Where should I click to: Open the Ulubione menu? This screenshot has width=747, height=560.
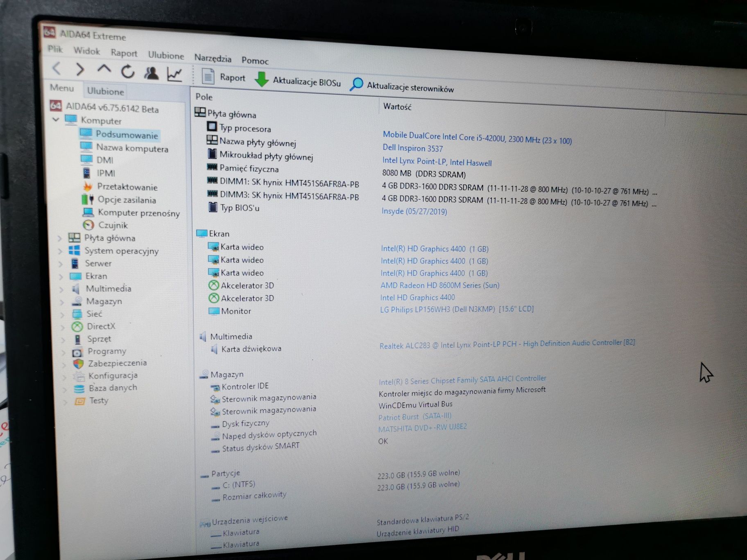(166, 55)
